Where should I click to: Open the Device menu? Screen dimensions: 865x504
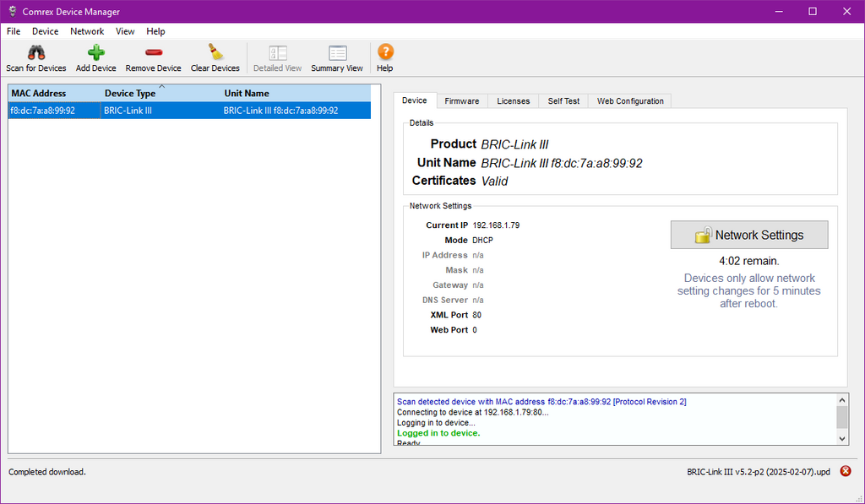(x=46, y=31)
